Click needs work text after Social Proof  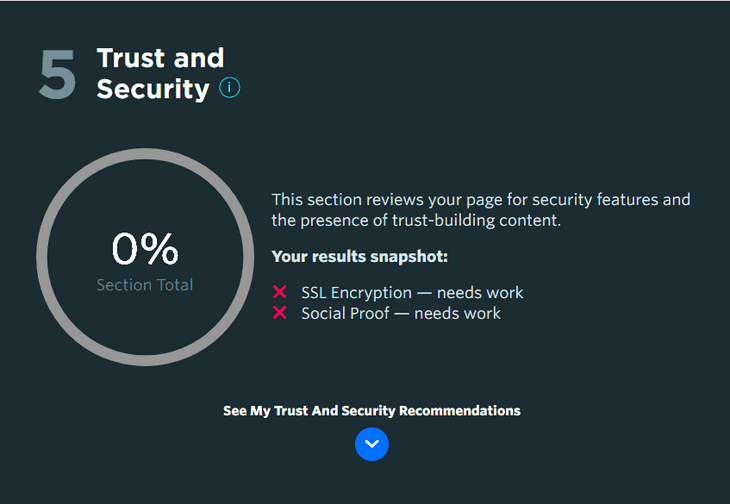[458, 313]
